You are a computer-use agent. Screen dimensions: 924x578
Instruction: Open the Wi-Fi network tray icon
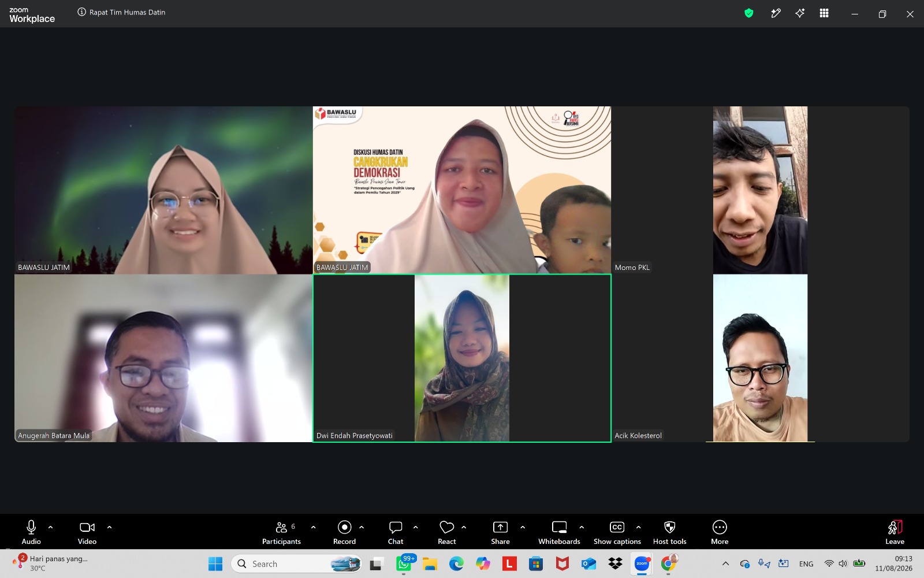click(829, 564)
